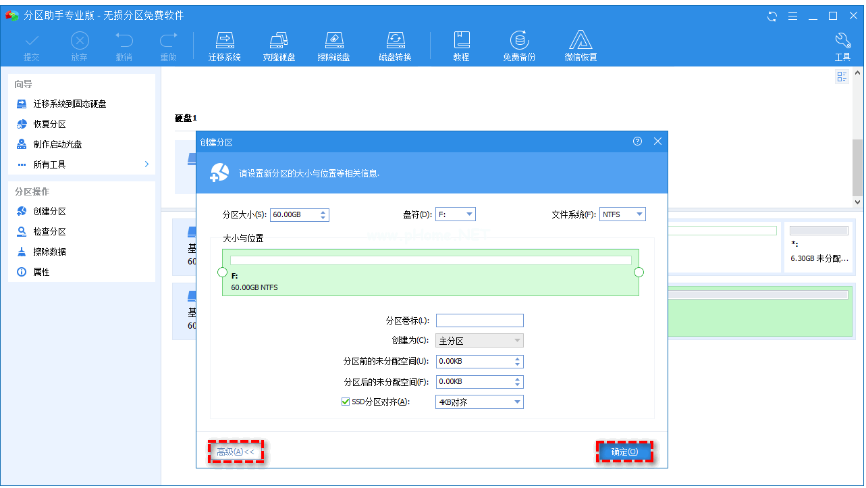Screen dimensions: 866x488
Task: Click the refresh icon in title bar
Action: coord(772,15)
